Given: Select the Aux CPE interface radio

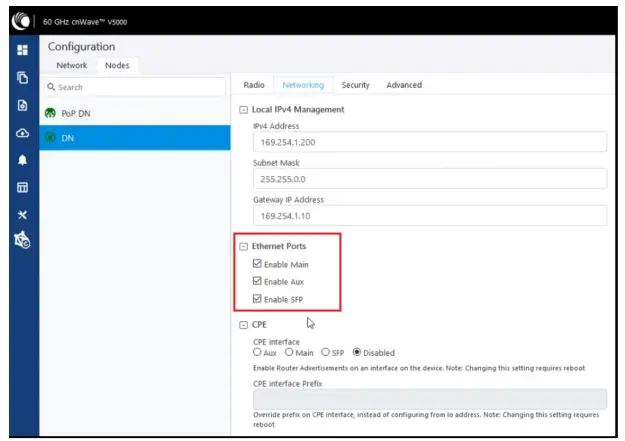Looking at the screenshot, I should tap(258, 352).
